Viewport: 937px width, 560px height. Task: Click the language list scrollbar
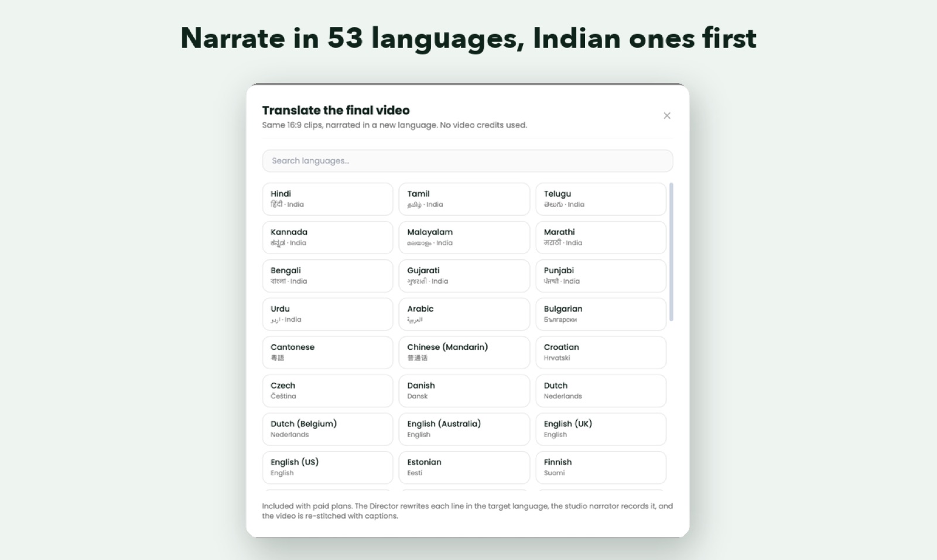[671, 252]
